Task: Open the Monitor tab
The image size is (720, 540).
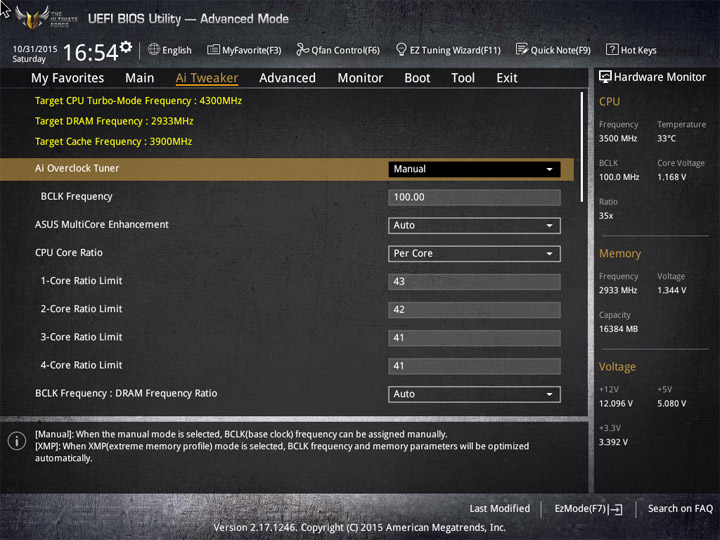Action: click(360, 78)
